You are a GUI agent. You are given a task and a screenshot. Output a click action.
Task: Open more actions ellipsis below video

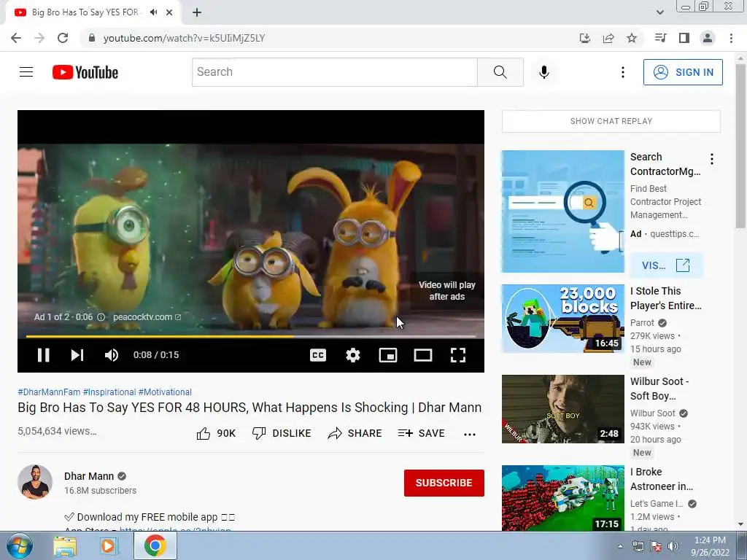pyautogui.click(x=470, y=435)
